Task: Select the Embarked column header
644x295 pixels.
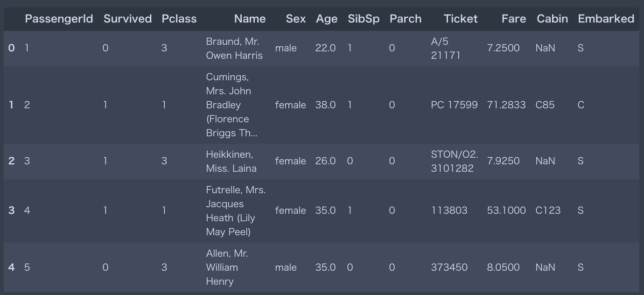Action: pos(606,19)
